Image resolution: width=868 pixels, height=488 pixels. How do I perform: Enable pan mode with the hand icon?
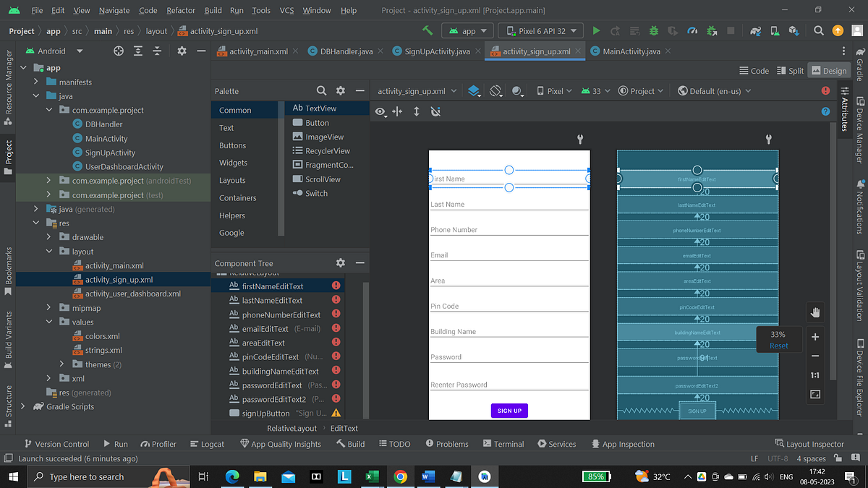(815, 312)
